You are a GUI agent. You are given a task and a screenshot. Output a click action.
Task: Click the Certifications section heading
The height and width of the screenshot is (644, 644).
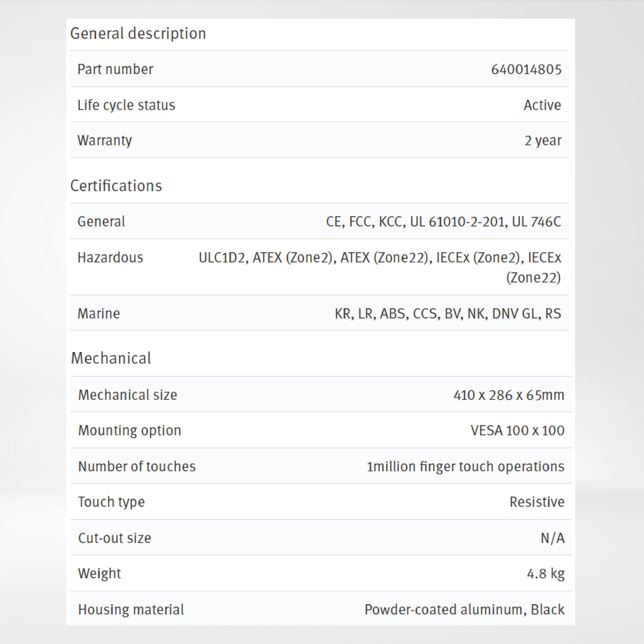[116, 186]
